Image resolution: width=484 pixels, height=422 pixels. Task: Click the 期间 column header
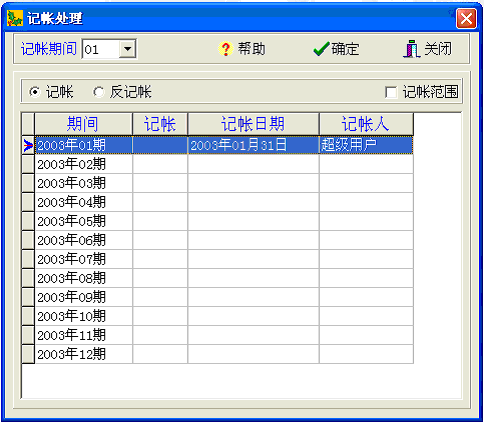(83, 124)
